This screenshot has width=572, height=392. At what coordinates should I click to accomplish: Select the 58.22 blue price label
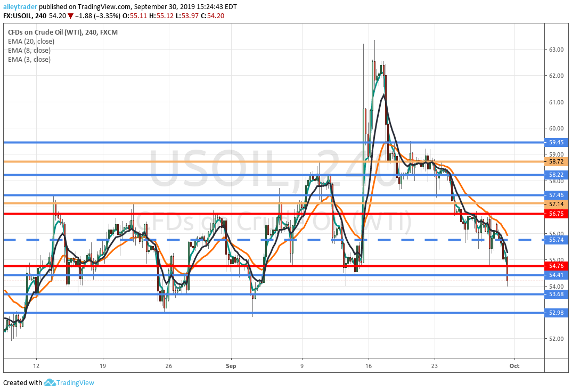click(x=556, y=175)
